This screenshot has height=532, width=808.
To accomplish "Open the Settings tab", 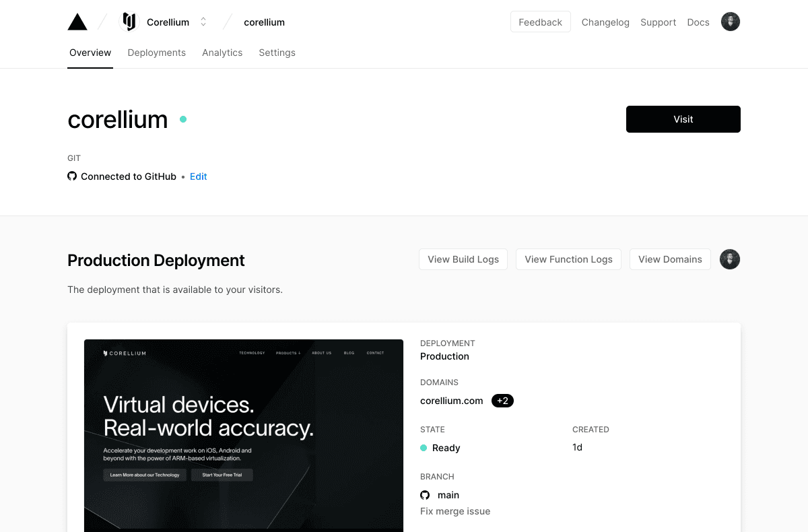I will (x=277, y=53).
